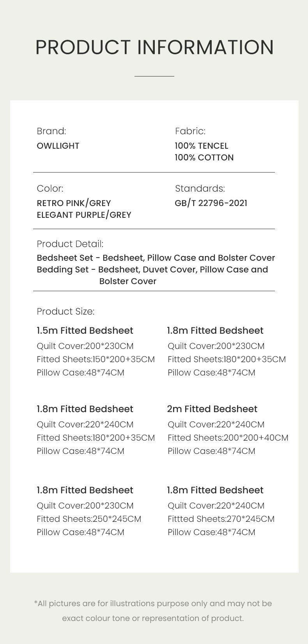The height and width of the screenshot is (644, 308).
Task: Select the 1.5m Fitted Bedsheet heading
Action: 85,331
